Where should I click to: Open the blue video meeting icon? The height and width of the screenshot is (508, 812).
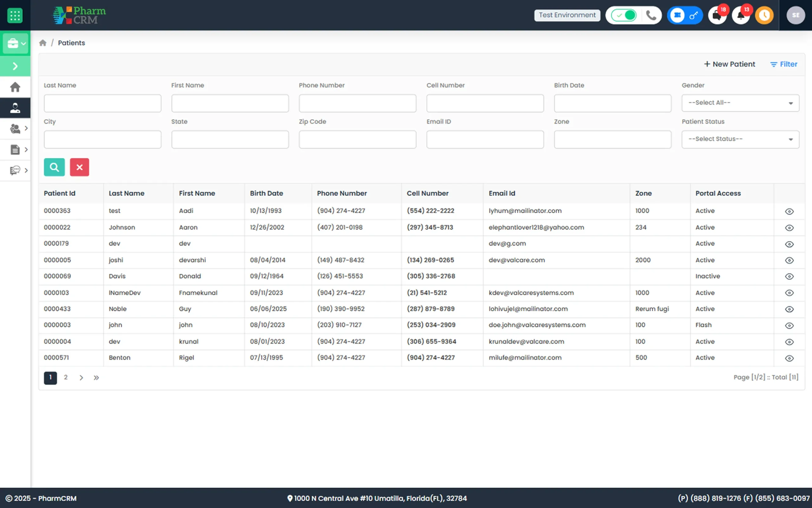[677, 15]
